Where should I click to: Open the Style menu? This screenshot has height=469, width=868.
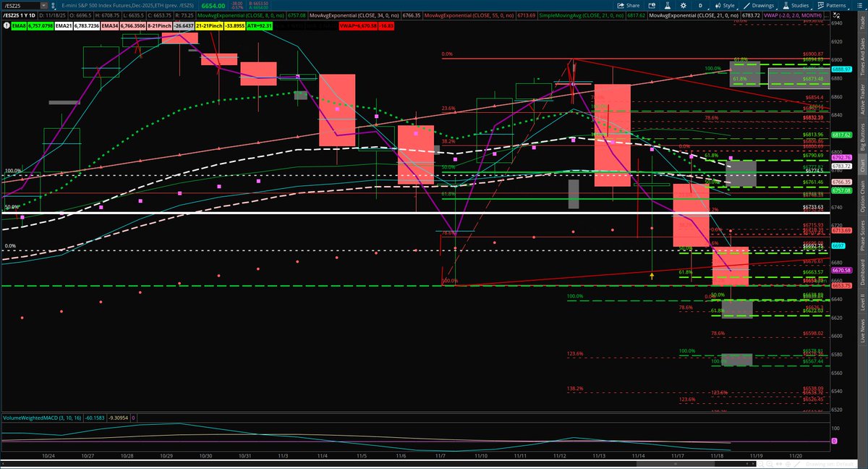(x=725, y=6)
